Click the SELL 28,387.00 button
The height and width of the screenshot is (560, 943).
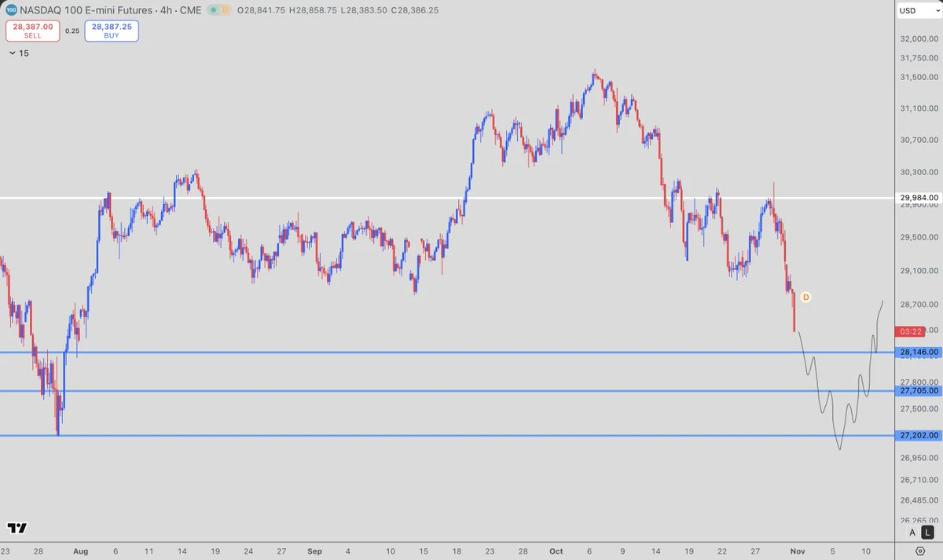point(32,31)
